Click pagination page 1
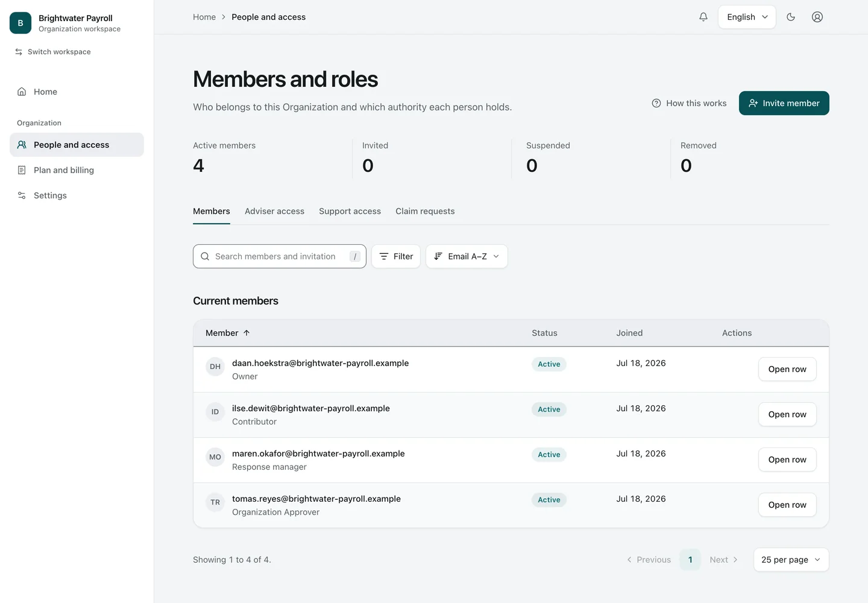 (690, 560)
